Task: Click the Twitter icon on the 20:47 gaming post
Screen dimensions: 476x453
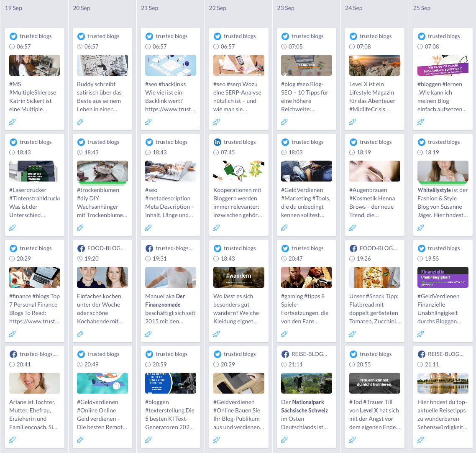Action: click(x=285, y=248)
